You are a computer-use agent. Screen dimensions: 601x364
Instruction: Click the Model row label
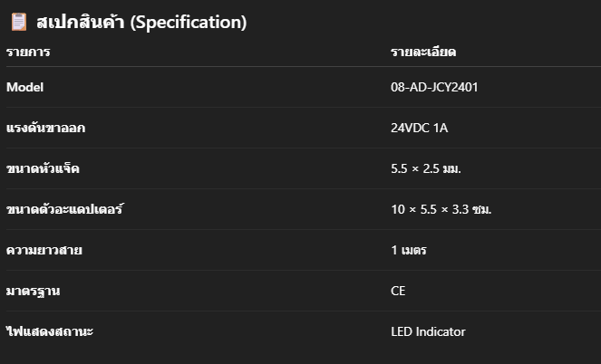(24, 87)
